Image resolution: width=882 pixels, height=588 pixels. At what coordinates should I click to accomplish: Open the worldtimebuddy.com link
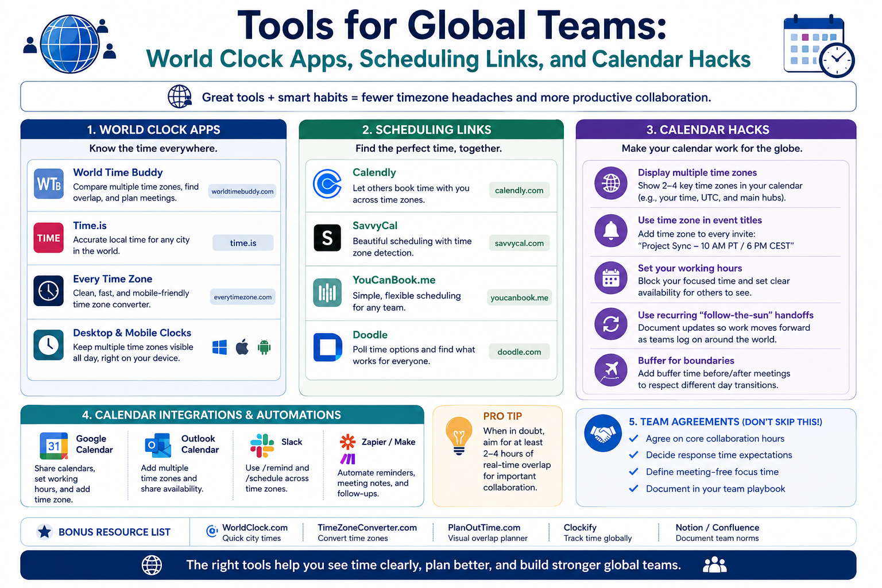click(242, 191)
